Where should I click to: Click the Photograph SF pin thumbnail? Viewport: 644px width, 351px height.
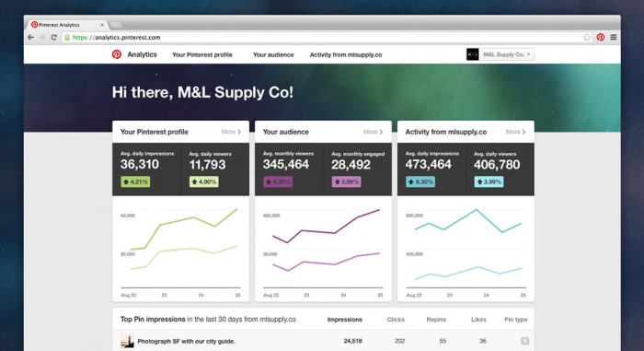tap(127, 341)
